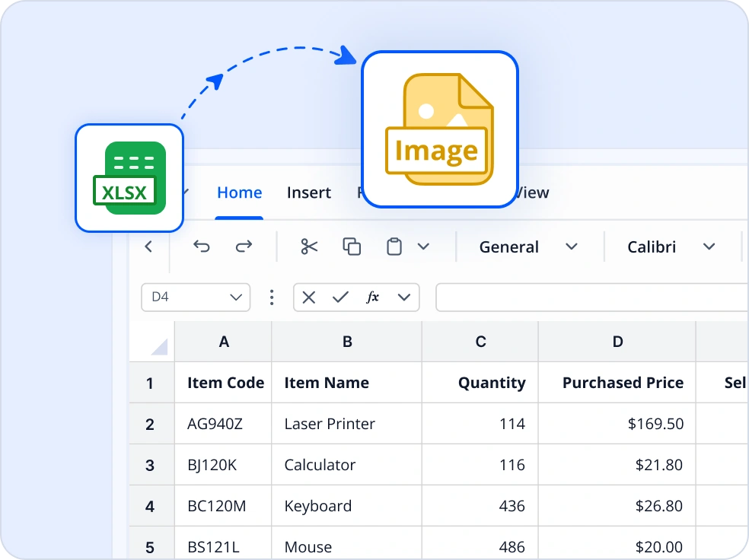Click the Redo arrow icon
Viewport: 749px width, 560px height.
coord(244,247)
